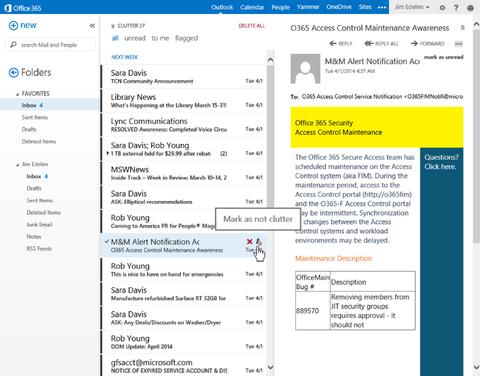Click mark as unread link
480x376 pixels.
444,57
